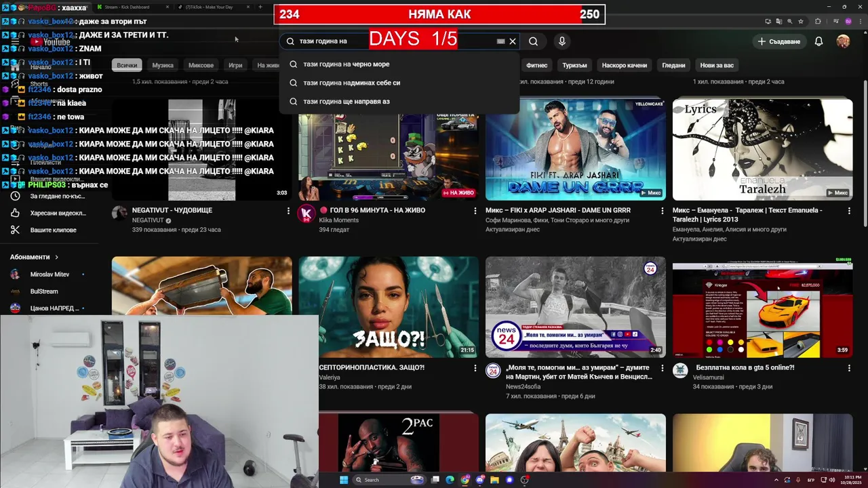Image resolution: width=868 pixels, height=488 pixels.
Task: Open Discord from the taskbar
Action: pos(480,480)
